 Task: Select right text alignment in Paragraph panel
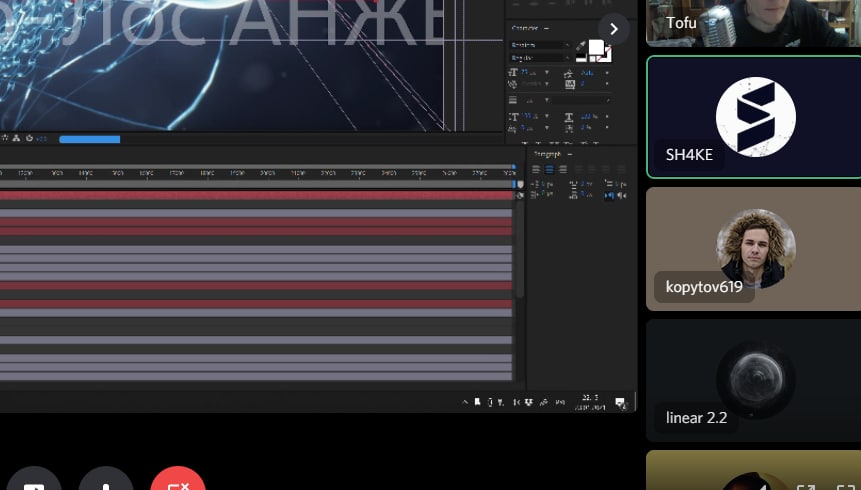[x=562, y=170]
